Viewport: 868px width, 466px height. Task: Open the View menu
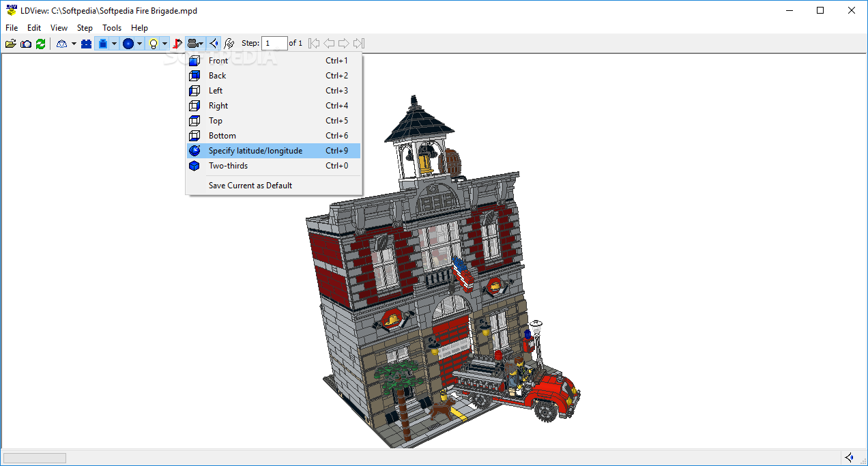[59, 28]
